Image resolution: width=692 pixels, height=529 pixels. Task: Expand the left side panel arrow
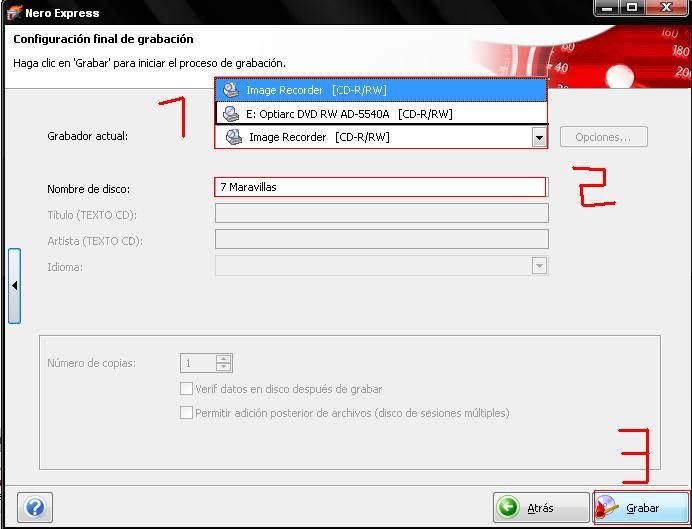[x=15, y=286]
